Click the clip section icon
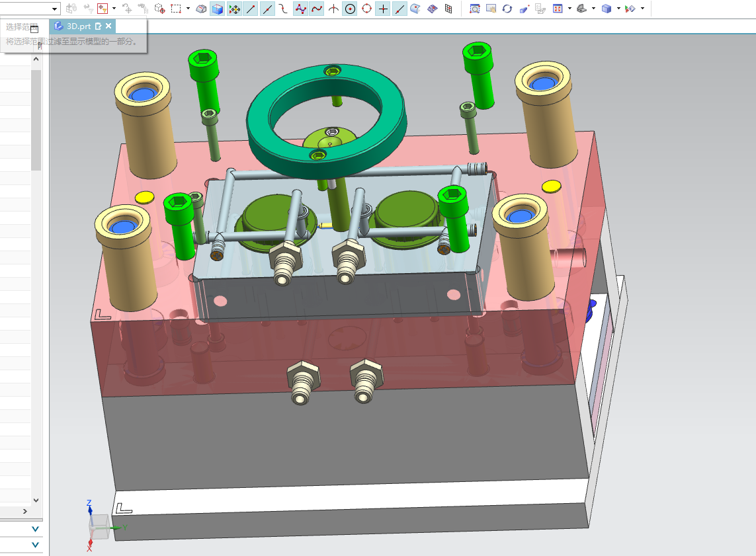The image size is (756, 556). (630, 9)
